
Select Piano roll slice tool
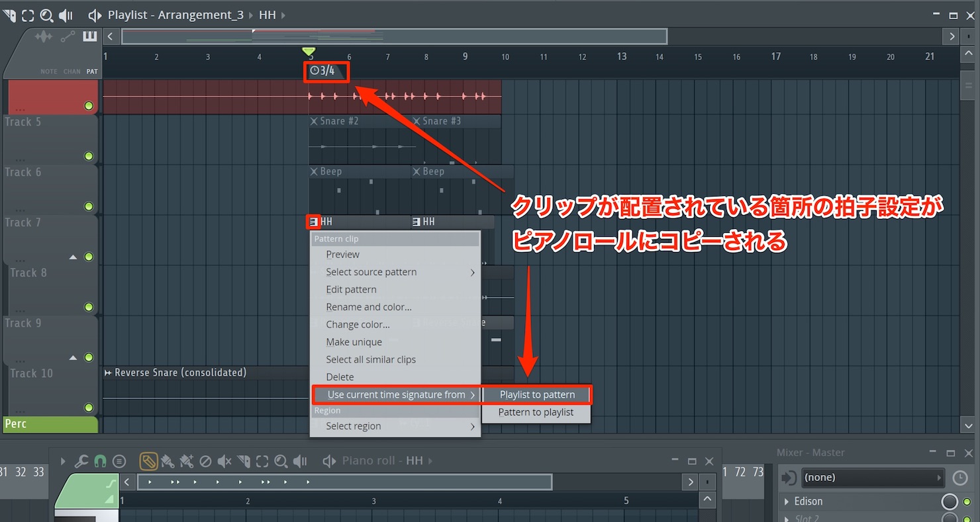tap(244, 461)
